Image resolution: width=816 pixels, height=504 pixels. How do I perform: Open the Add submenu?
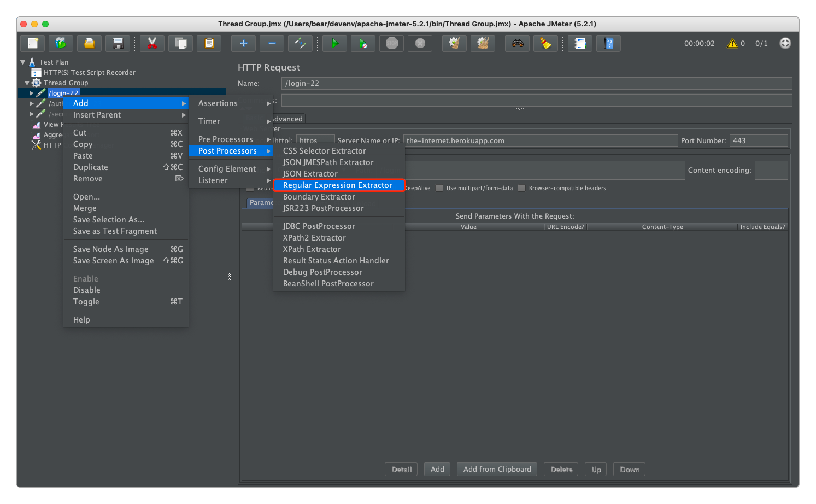[x=126, y=103]
